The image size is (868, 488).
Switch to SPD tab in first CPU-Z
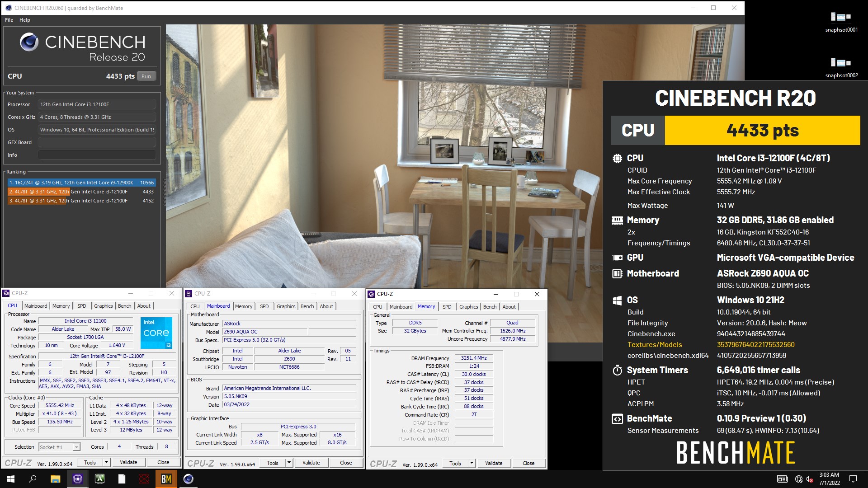click(82, 306)
